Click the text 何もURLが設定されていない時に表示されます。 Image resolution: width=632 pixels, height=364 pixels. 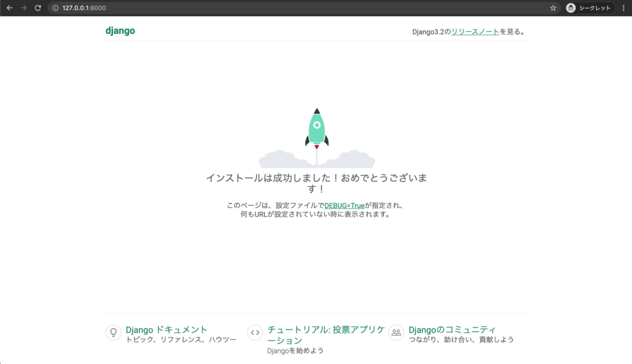click(x=317, y=215)
